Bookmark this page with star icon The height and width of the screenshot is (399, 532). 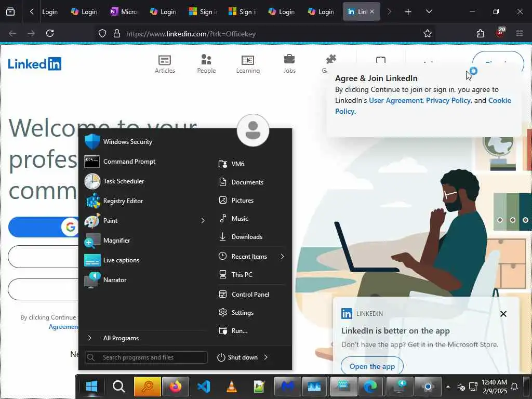pyautogui.click(x=428, y=34)
